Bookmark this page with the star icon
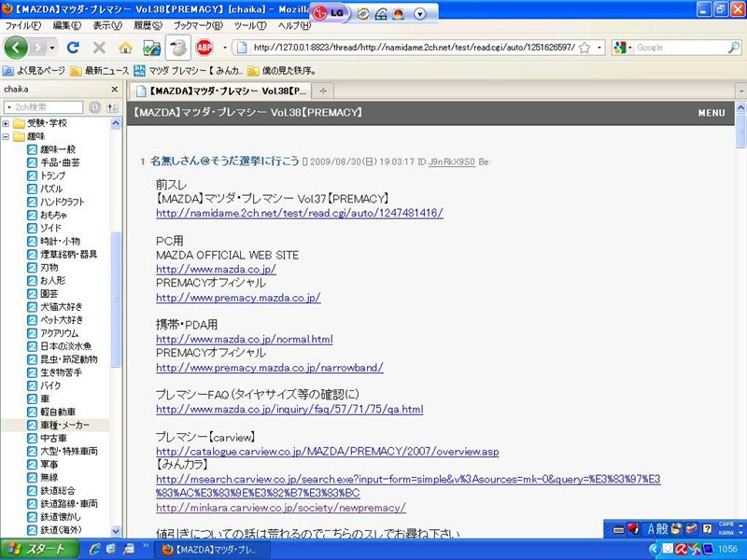The height and width of the screenshot is (560, 747). (x=585, y=48)
